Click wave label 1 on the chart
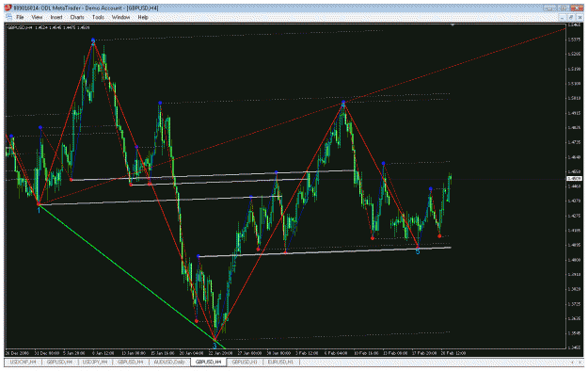This screenshot has width=588, height=371. [x=39, y=210]
